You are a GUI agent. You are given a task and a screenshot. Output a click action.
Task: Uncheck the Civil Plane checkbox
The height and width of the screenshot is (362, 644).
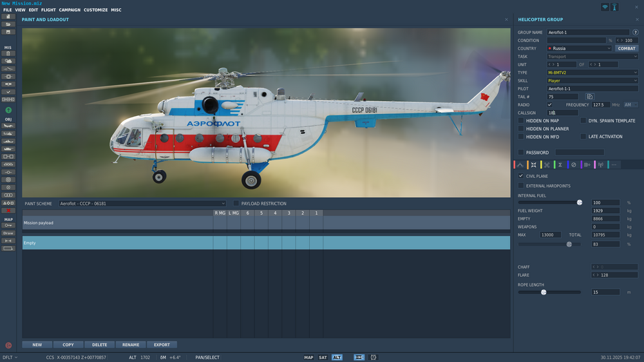(521, 176)
